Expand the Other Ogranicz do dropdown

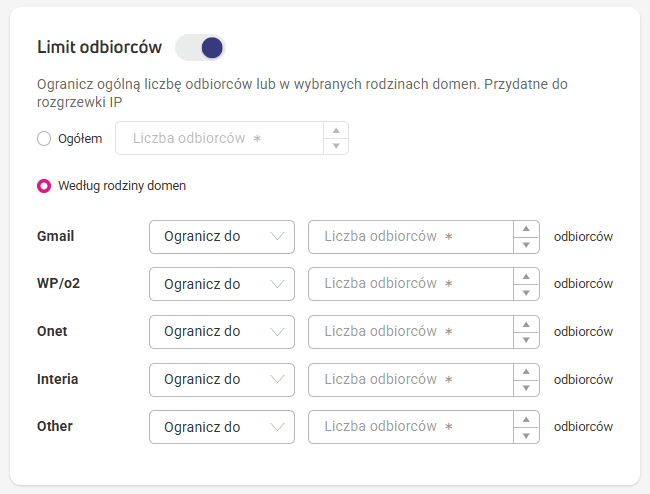pos(222,427)
